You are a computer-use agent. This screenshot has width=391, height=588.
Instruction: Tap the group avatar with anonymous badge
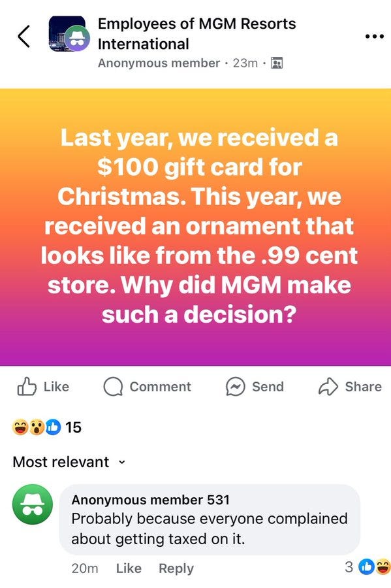pos(69,34)
